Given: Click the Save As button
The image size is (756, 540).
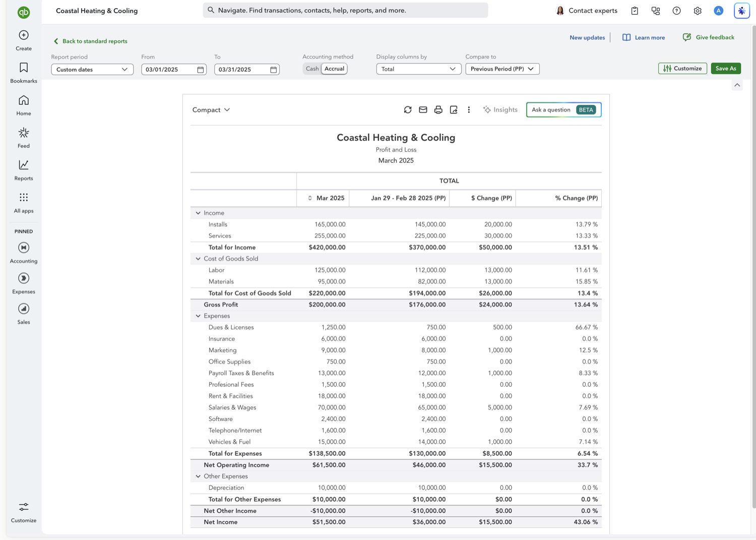Looking at the screenshot, I should point(726,69).
